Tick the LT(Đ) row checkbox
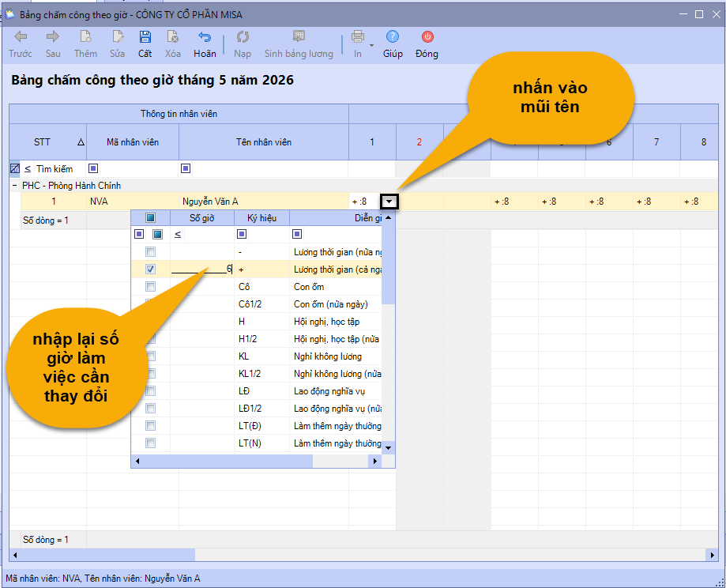 click(x=150, y=426)
